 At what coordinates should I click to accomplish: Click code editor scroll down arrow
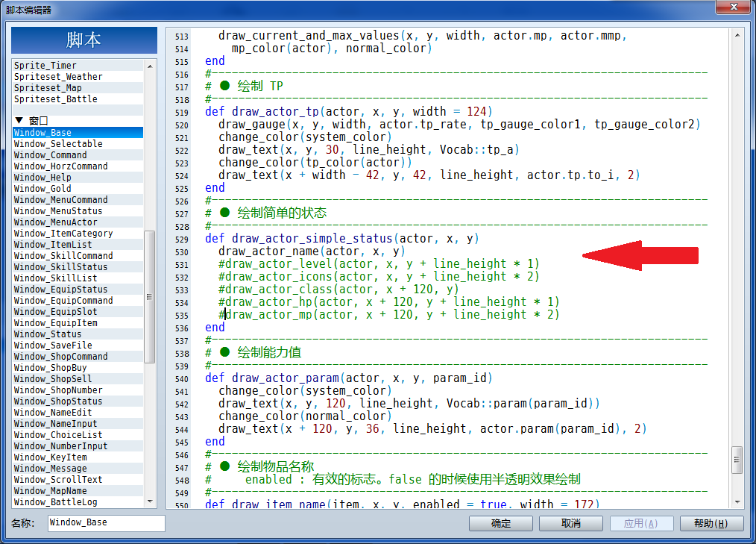(737, 502)
